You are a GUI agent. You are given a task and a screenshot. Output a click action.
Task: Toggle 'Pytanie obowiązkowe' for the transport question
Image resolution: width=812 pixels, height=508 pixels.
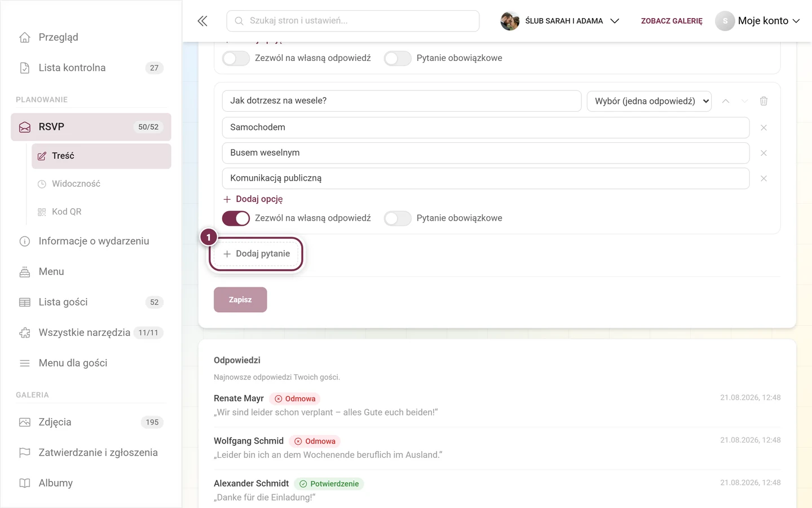click(398, 218)
